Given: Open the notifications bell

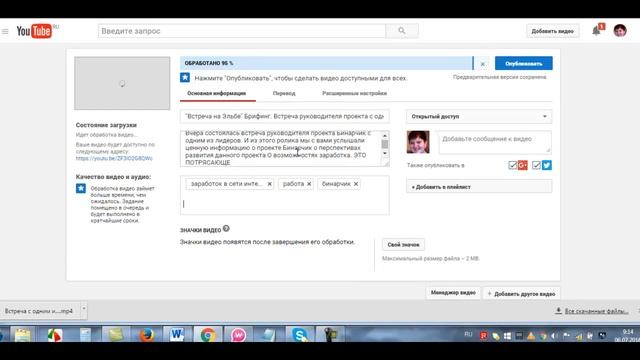Looking at the screenshot, I should coord(596,31).
